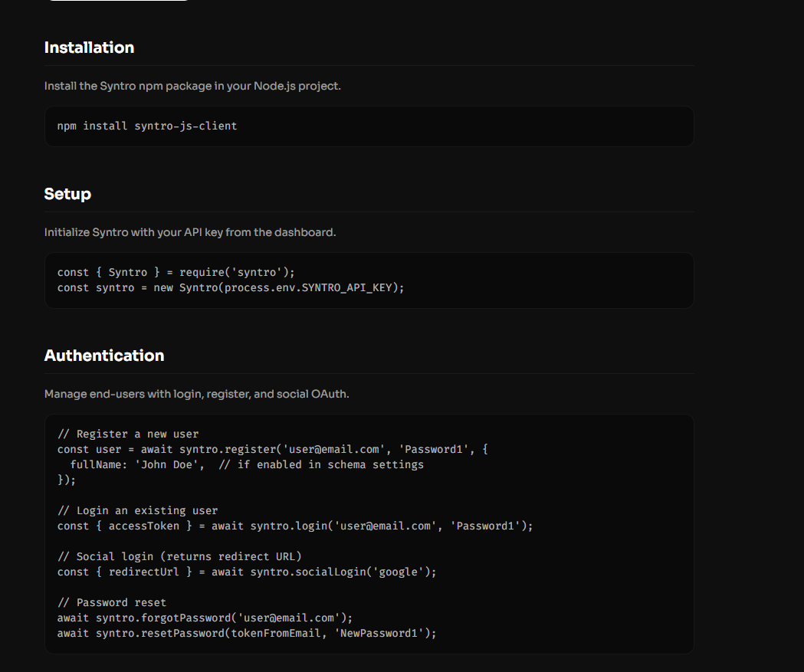This screenshot has width=804, height=672.
Task: Select the npm install syntro-js-client command
Action: tap(149, 126)
